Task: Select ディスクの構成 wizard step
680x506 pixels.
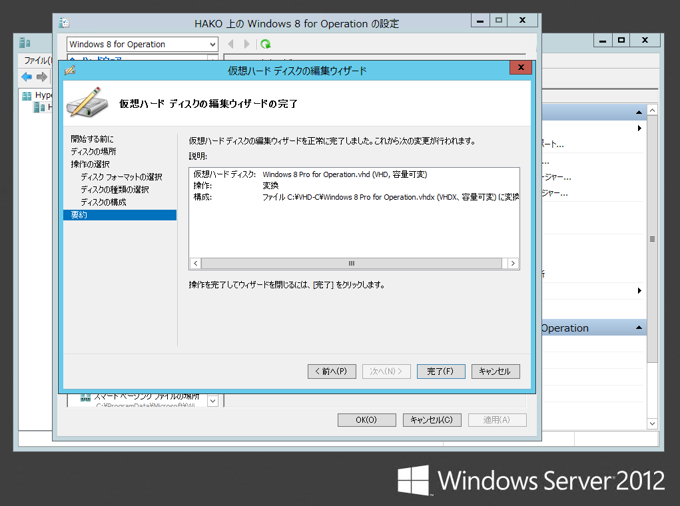Action: 103,202
